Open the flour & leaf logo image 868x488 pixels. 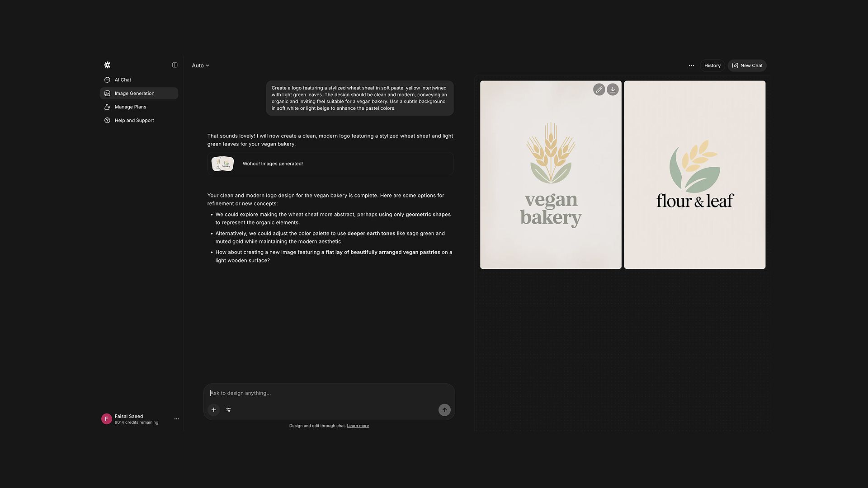[695, 175]
